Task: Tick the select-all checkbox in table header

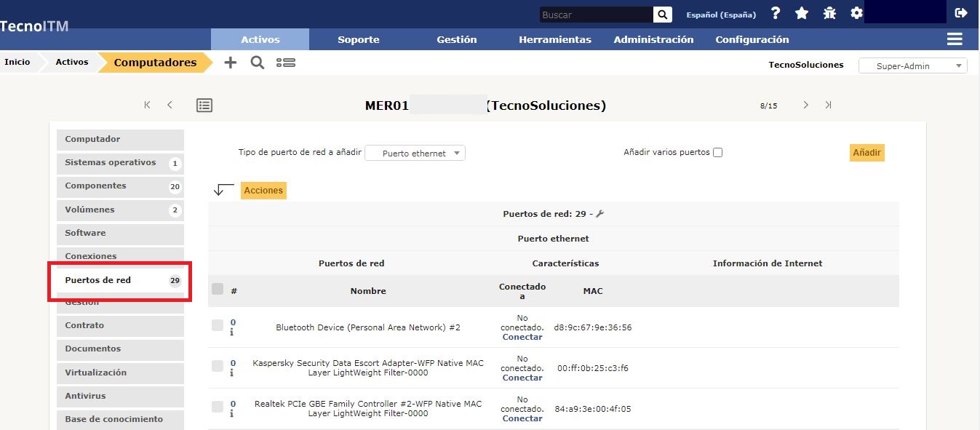Action: [218, 290]
